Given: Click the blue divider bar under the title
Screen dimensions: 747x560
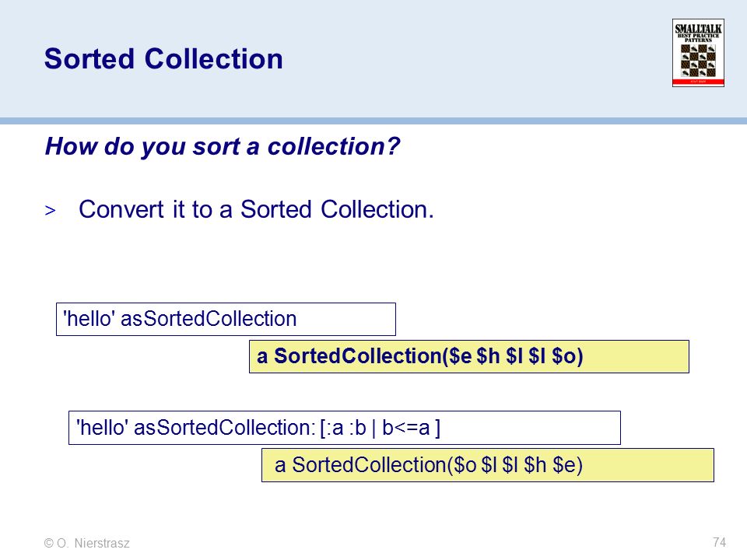Looking at the screenshot, I should (x=373, y=121).
